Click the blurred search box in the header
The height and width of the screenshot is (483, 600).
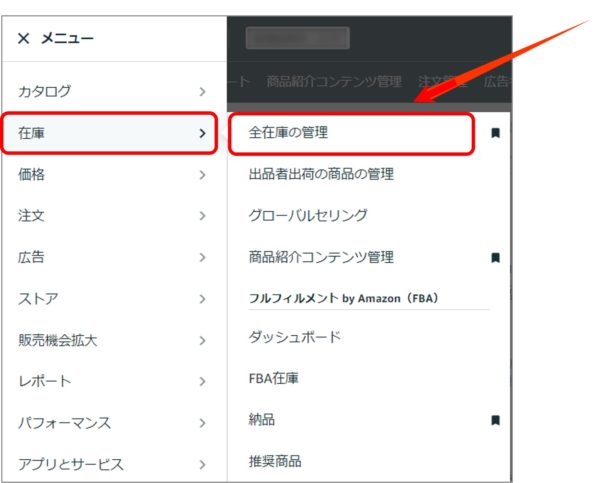tap(298, 38)
